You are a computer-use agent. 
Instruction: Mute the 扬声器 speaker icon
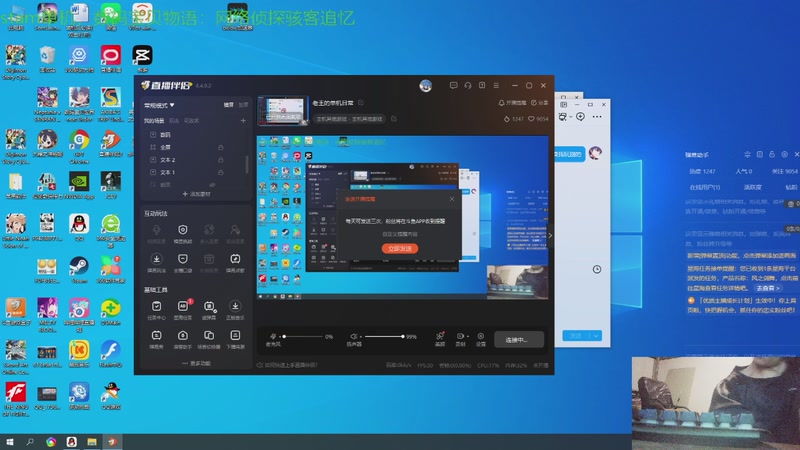[x=353, y=336]
